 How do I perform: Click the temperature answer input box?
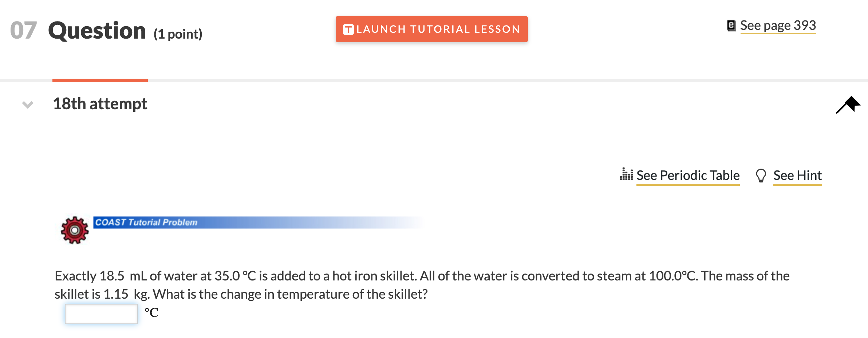click(x=100, y=314)
